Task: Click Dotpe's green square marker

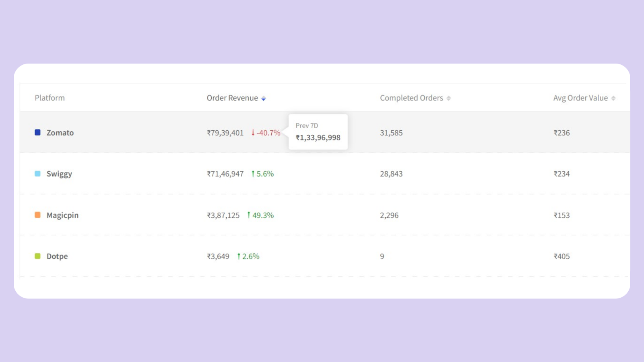Action: pos(37,256)
